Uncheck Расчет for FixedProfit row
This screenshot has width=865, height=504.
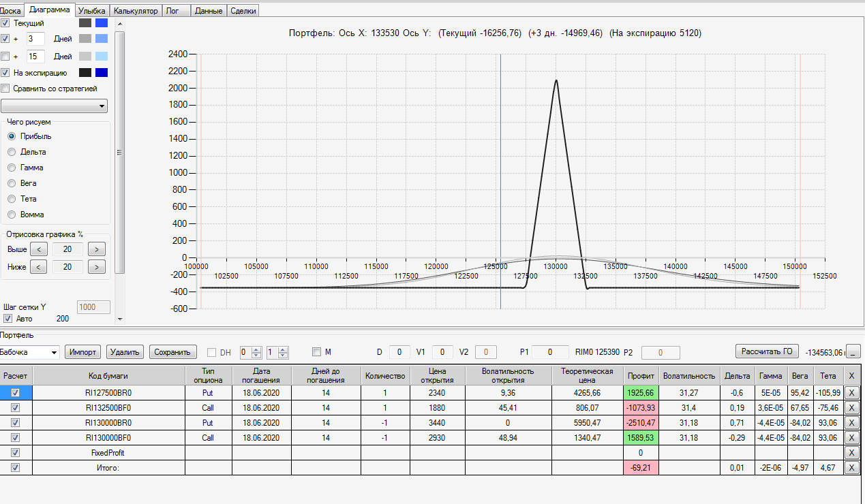16,452
